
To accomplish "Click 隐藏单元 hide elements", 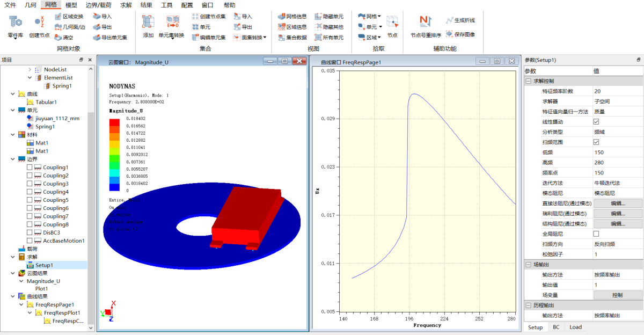I will pos(329,17).
